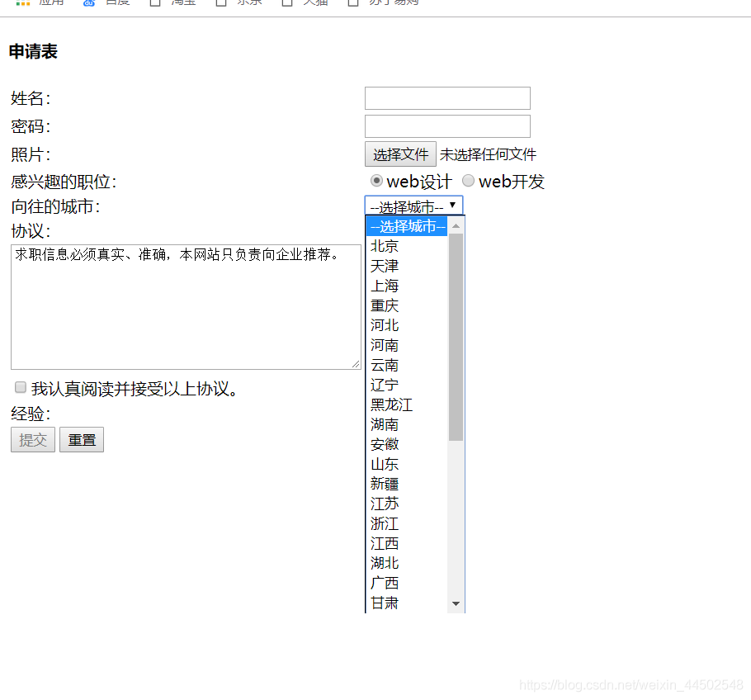This screenshot has width=751, height=700.
Task: Collapse the --选择城市-- dropdown box
Action: pos(413,206)
